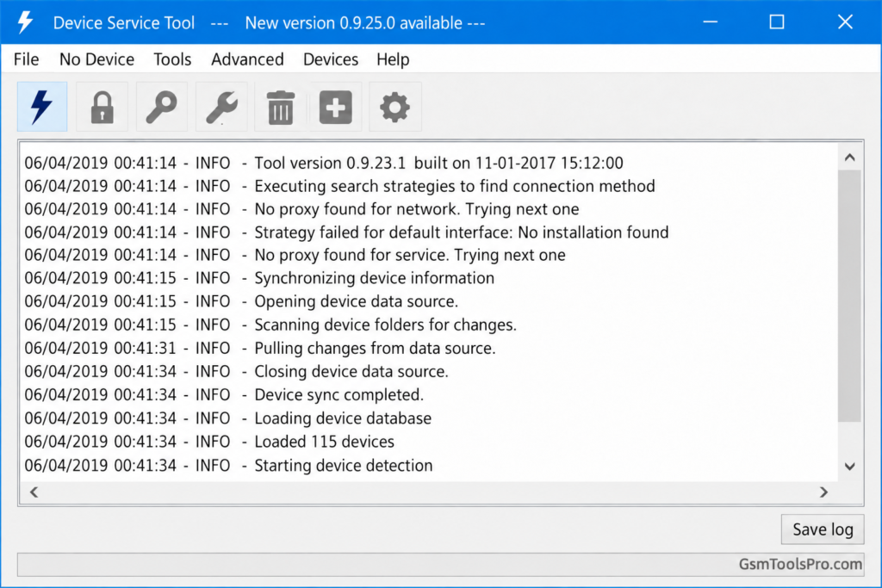Screen dimensions: 882x588
Task: Open the Devices menu
Action: pyautogui.click(x=331, y=59)
